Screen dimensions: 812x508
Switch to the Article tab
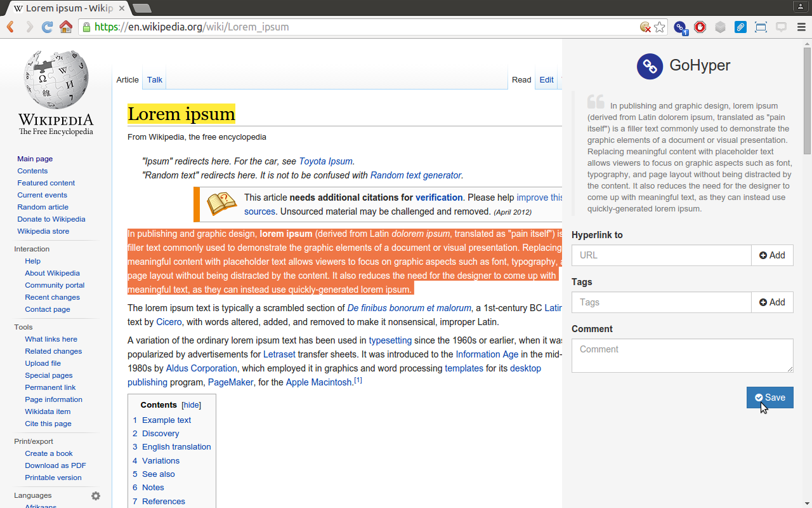pyautogui.click(x=128, y=79)
